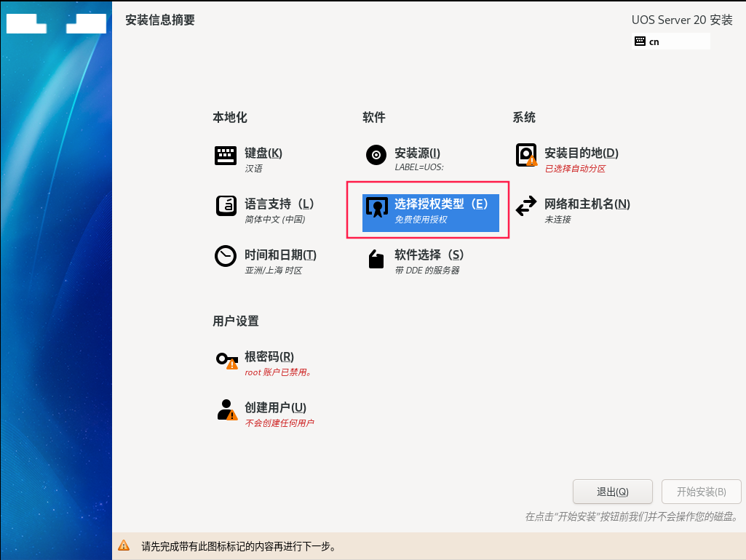The height and width of the screenshot is (560, 746).
Task: Click the root 账户已禁用 status text
Action: pos(278,372)
